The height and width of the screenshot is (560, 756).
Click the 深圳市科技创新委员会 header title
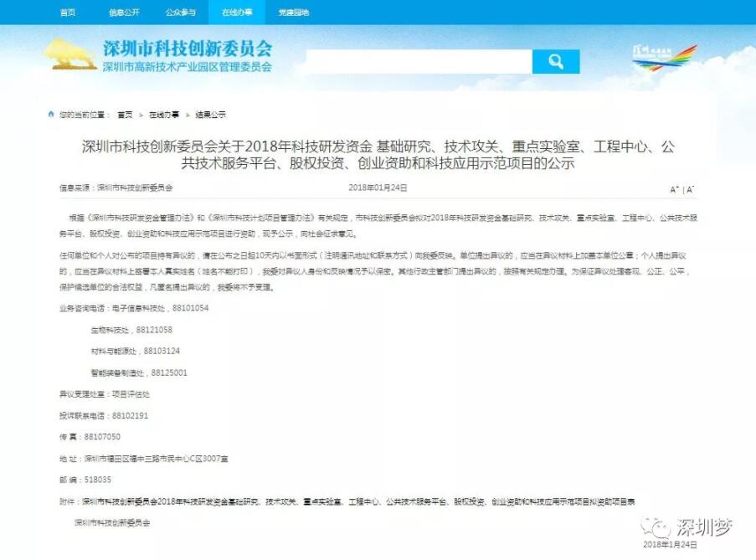[x=187, y=49]
